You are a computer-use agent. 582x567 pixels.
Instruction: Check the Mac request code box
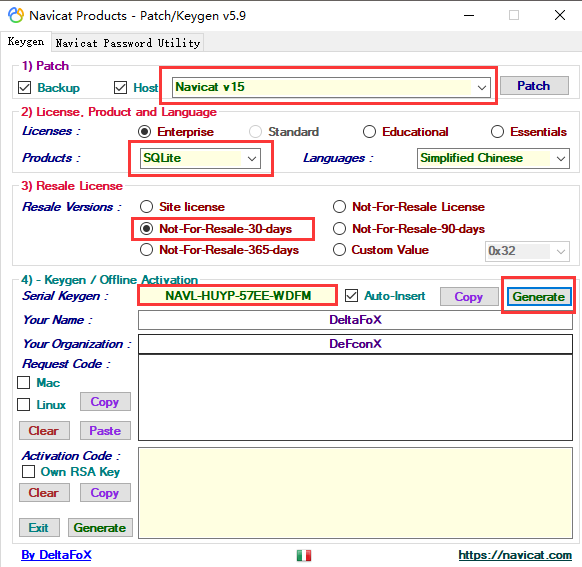[24, 383]
